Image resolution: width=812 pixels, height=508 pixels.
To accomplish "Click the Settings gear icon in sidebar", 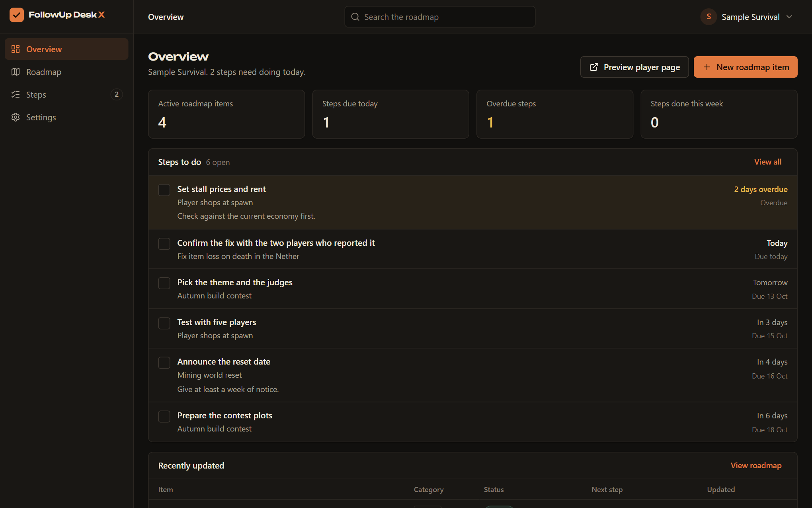I will click(16, 117).
